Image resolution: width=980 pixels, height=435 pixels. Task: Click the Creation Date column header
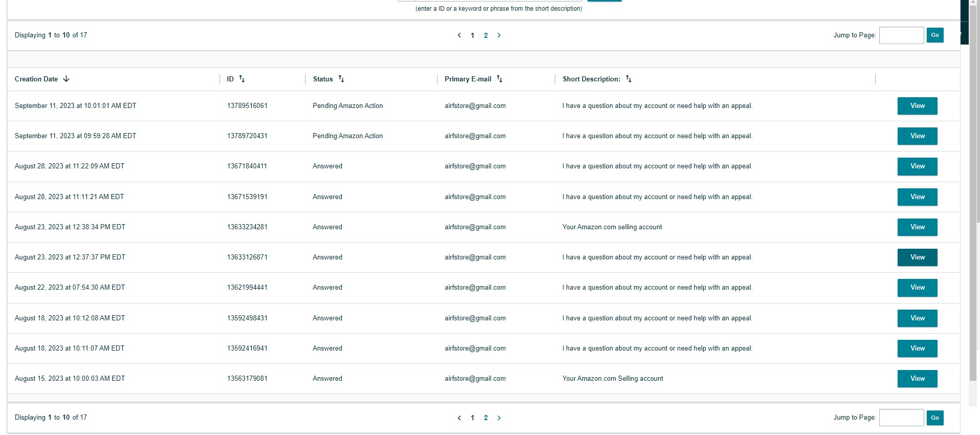pyautogui.click(x=36, y=79)
